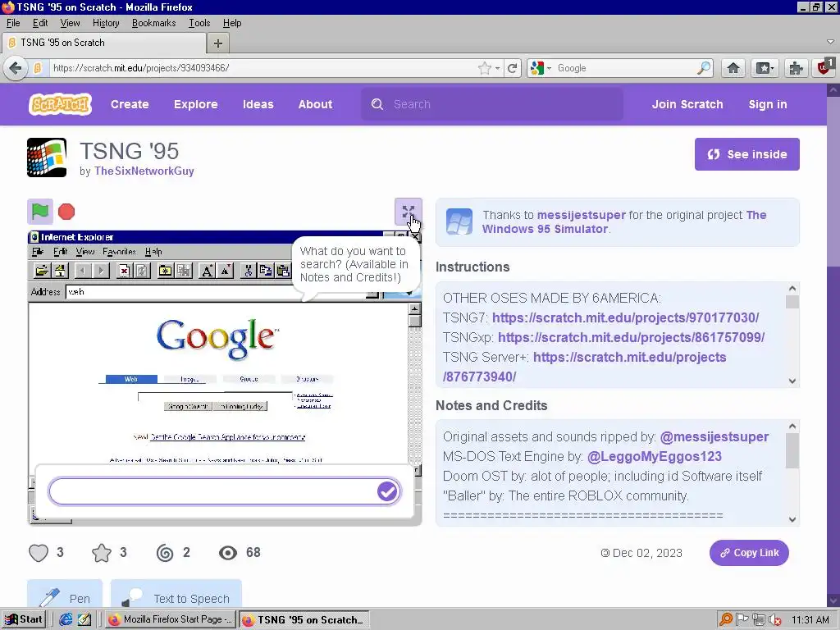Switch to Mozilla Firefox Start Page taskbar item
The height and width of the screenshot is (630, 840).
[x=171, y=619]
